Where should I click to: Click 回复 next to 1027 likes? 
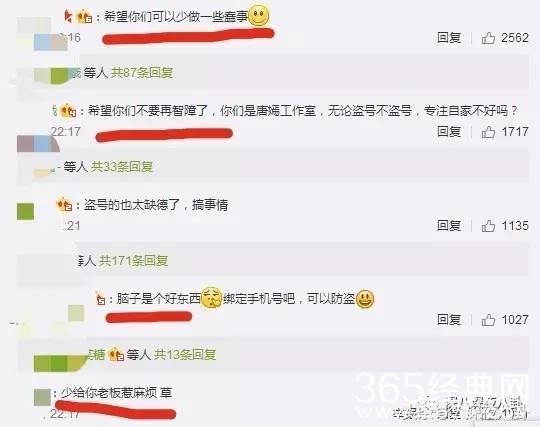click(x=449, y=320)
